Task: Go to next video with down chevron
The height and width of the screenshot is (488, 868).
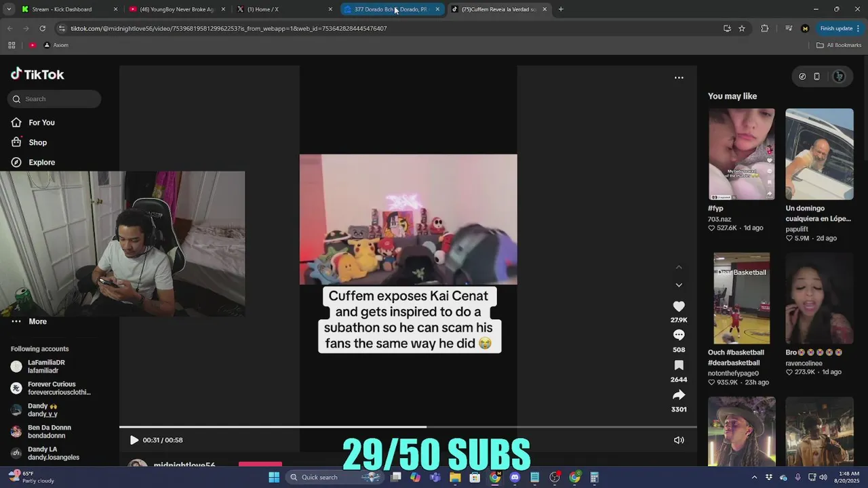Action: click(679, 285)
